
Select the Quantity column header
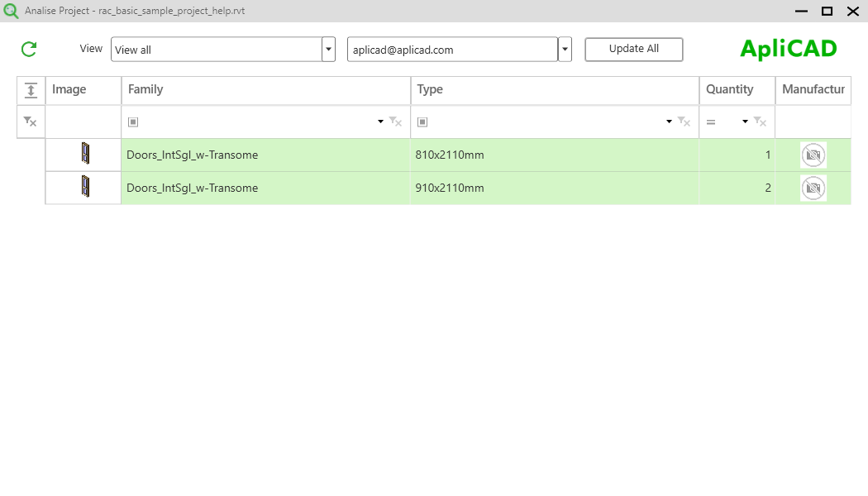pyautogui.click(x=728, y=89)
